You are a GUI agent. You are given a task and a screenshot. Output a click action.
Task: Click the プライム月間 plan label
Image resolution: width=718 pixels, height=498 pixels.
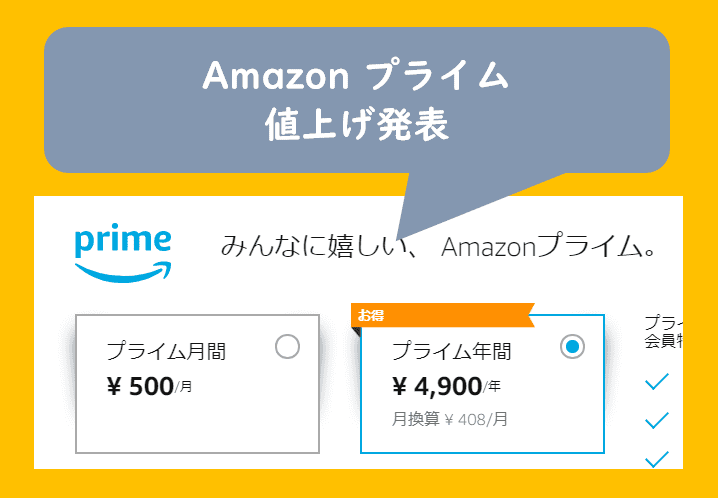click(x=166, y=351)
